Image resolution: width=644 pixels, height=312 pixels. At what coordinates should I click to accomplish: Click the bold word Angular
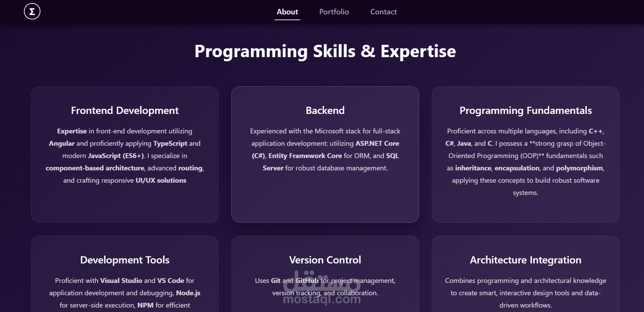pos(62,143)
